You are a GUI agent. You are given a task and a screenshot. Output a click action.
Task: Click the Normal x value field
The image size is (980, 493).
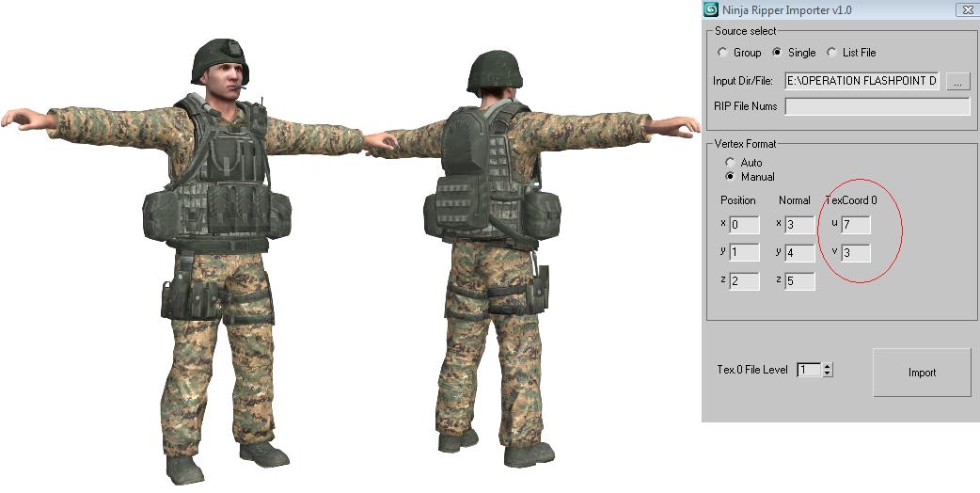tap(800, 225)
